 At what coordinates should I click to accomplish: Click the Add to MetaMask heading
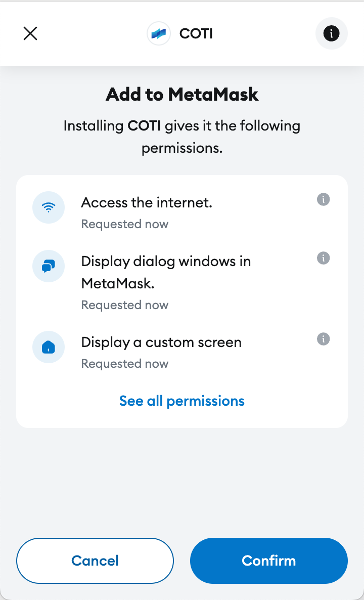[x=182, y=95]
